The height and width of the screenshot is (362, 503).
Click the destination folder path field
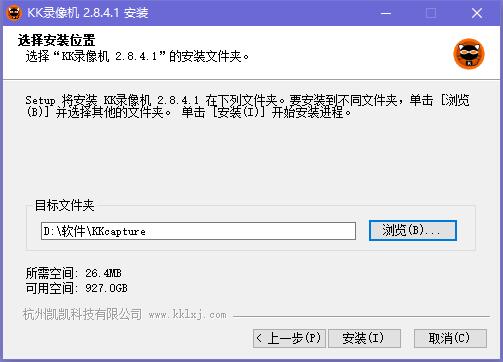point(198,231)
